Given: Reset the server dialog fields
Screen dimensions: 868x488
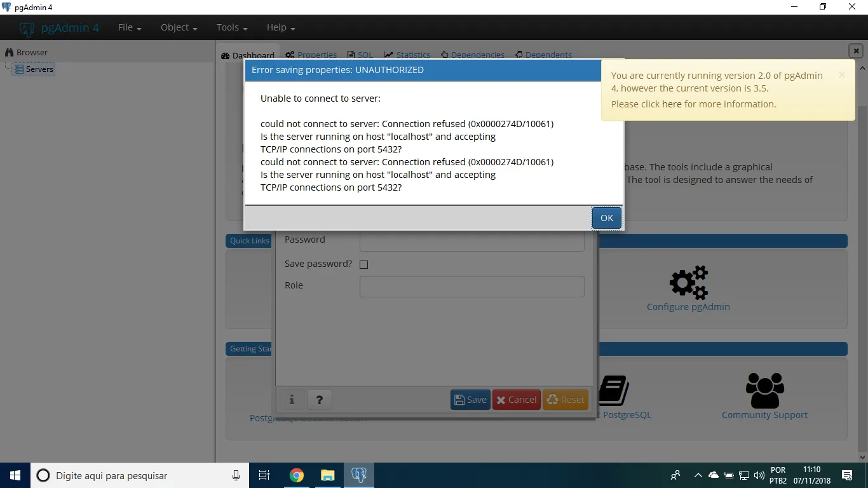Looking at the screenshot, I should 565,400.
